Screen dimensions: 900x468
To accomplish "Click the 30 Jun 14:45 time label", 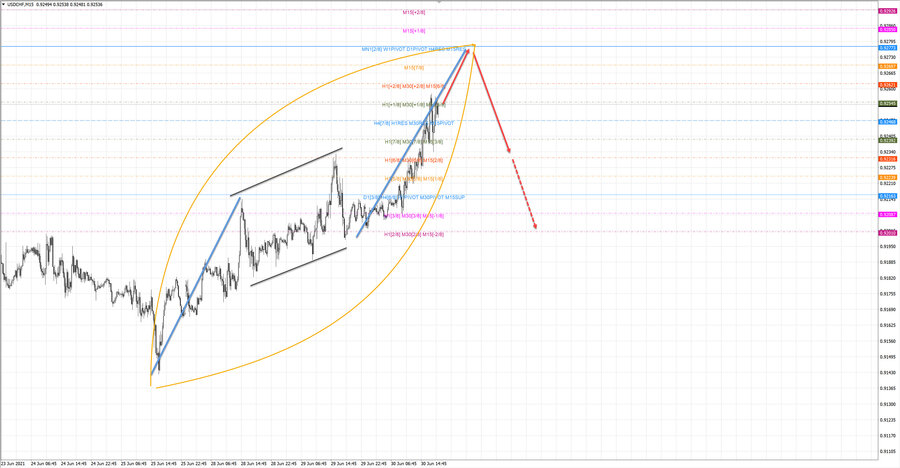I will pos(433,463).
